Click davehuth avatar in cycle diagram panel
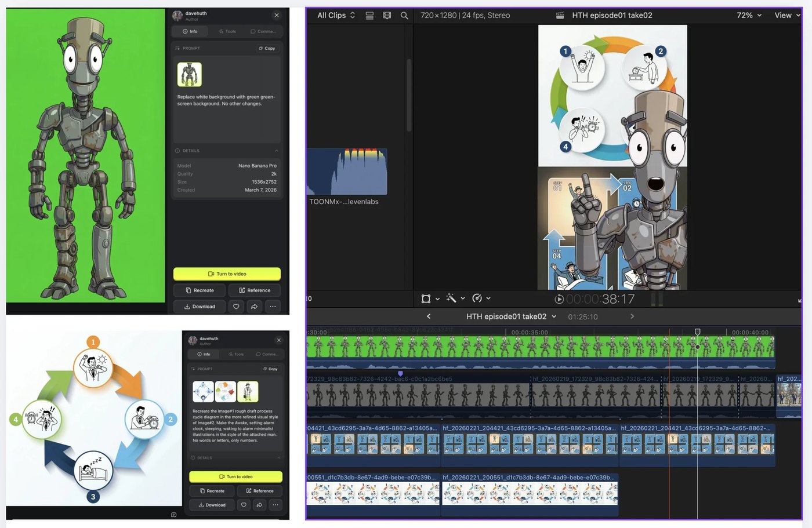This screenshot has width=812, height=528. pos(193,341)
